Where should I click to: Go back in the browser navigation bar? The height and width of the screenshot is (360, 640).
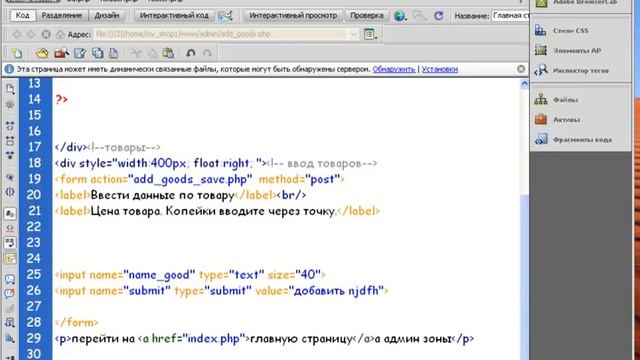pyautogui.click(x=17, y=34)
